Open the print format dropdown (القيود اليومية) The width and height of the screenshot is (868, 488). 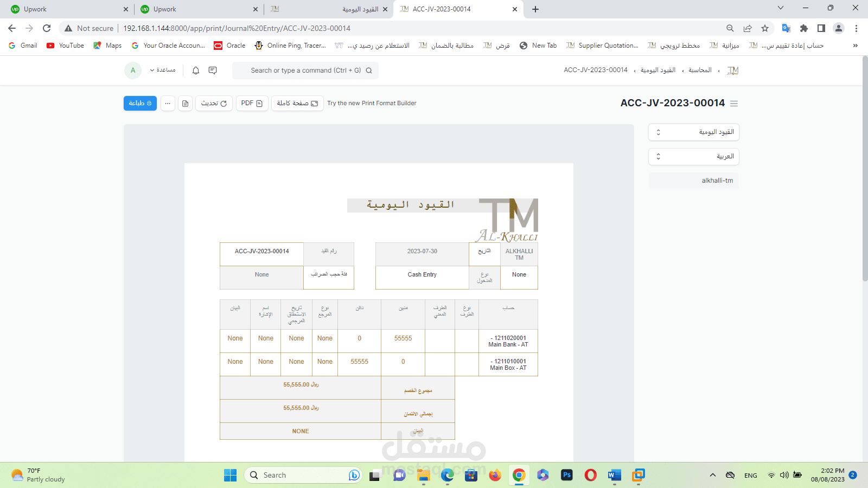694,132
